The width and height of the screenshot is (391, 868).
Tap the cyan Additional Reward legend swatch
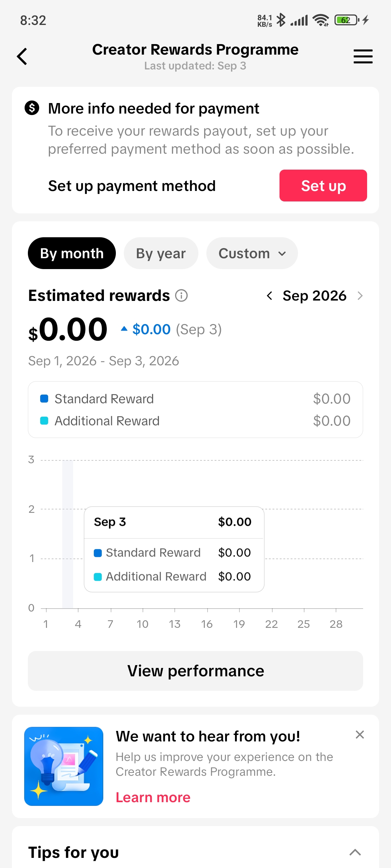tap(44, 421)
